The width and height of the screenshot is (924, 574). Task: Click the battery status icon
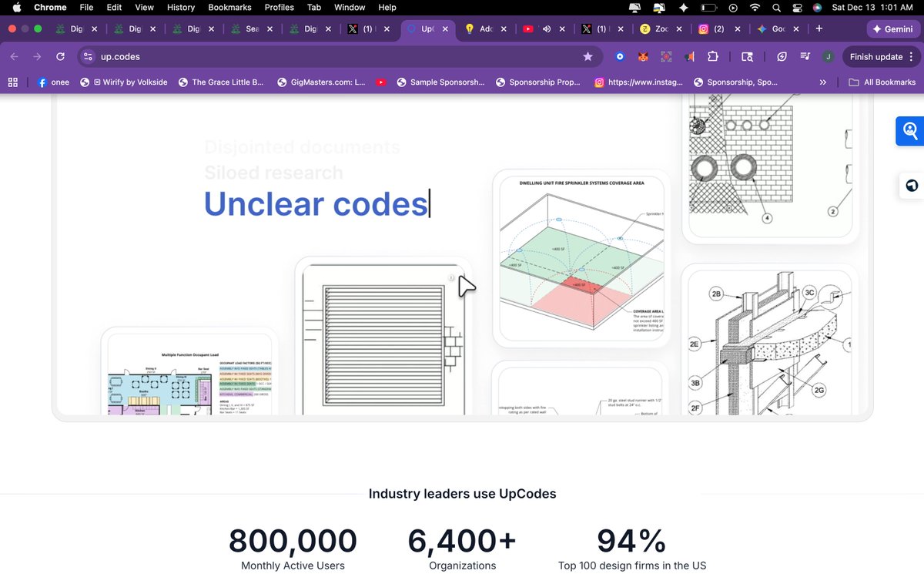coord(708,7)
